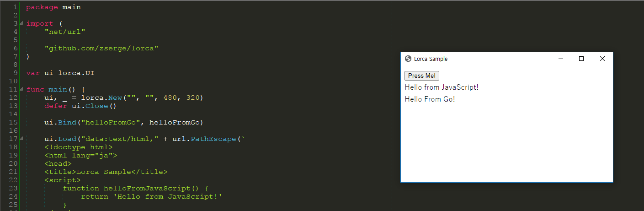Click line number 9 in the gutter
The image size is (644, 211).
pyautogui.click(x=16, y=73)
